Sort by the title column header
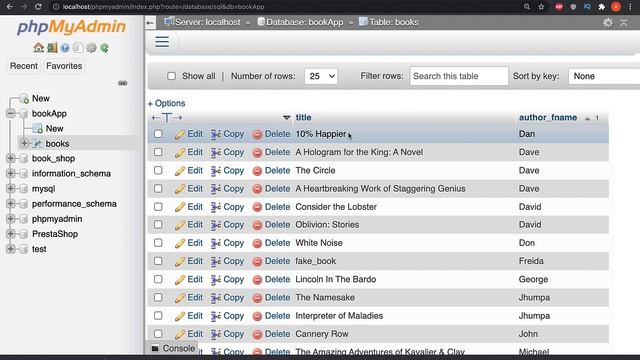 coord(303,118)
